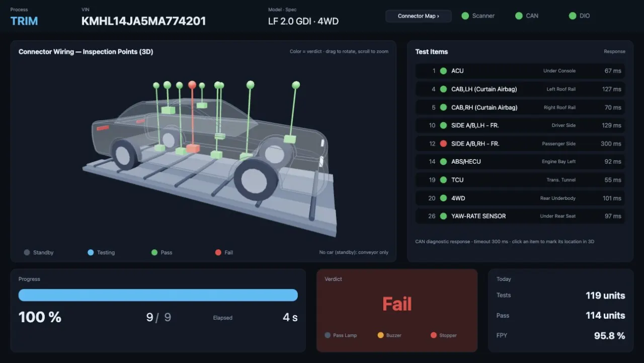Click the Standby gray legend dot
644x363 pixels.
coord(27,252)
